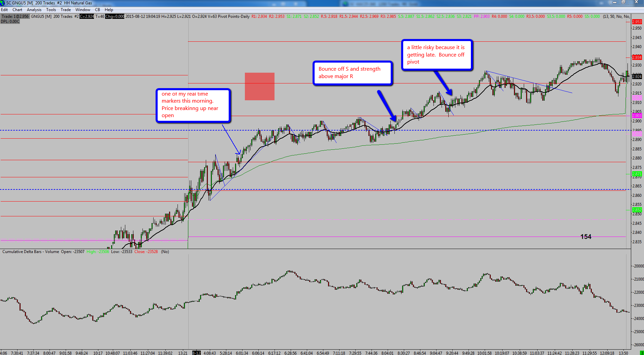The image size is (644, 355).
Task: Click the highlighted 'Chg=0.000' change value
Action: [115, 16]
